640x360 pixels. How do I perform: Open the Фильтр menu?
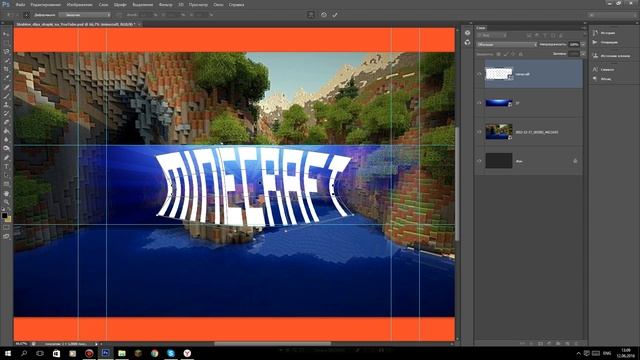[165, 5]
